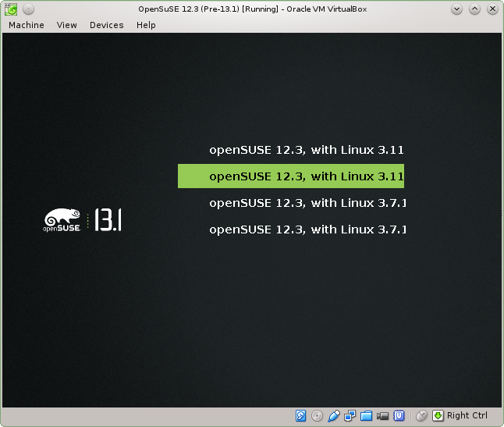Click the hard disk activity indicator

coord(300,416)
